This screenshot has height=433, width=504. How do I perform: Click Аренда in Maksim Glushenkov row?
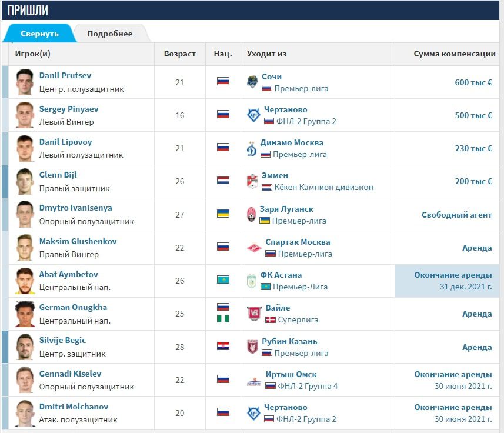click(477, 248)
